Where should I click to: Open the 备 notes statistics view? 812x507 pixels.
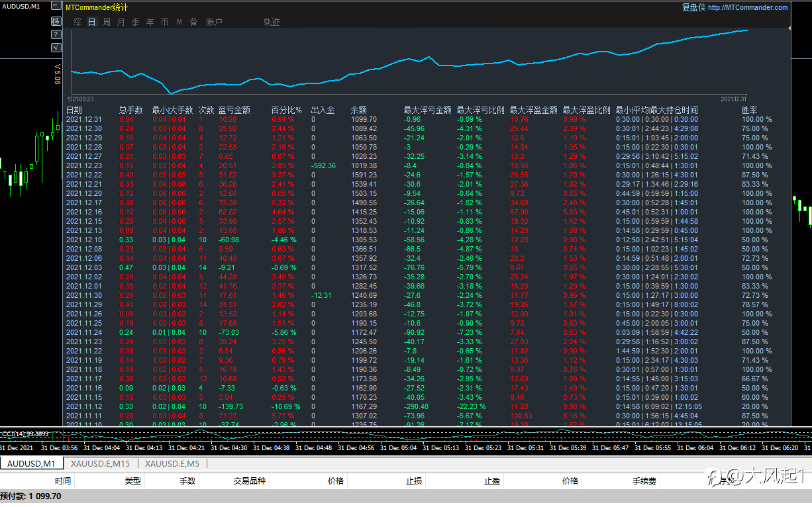pos(193,22)
